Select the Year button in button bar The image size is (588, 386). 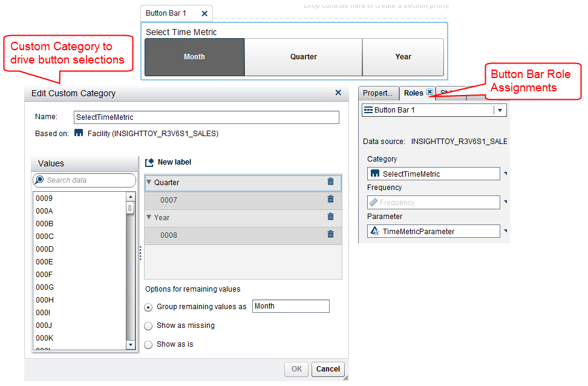[403, 57]
